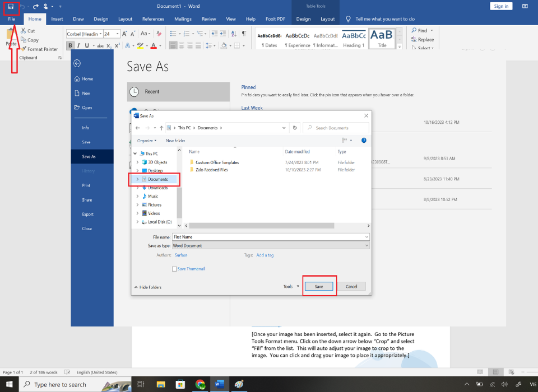Switch to the Insert ribbon tab

click(57, 19)
